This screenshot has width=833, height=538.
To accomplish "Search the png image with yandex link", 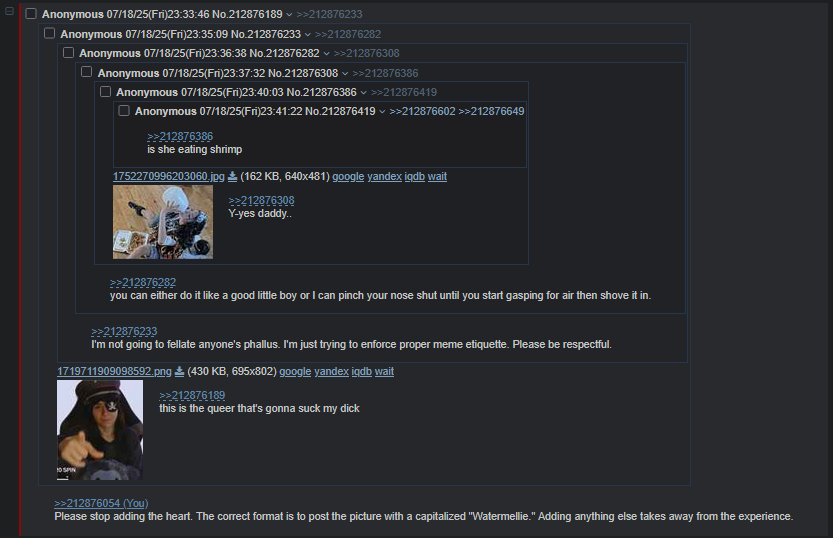I will (332, 371).
